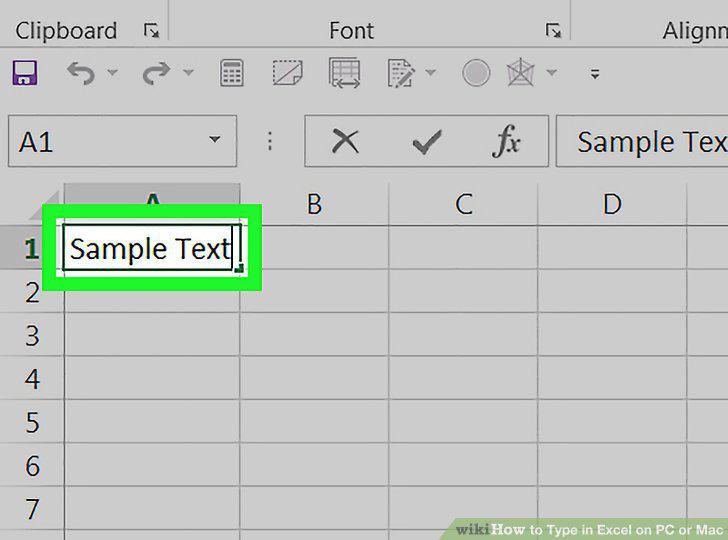The width and height of the screenshot is (728, 540).
Task: Click cell A1 containing Sample Text
Action: [x=152, y=247]
